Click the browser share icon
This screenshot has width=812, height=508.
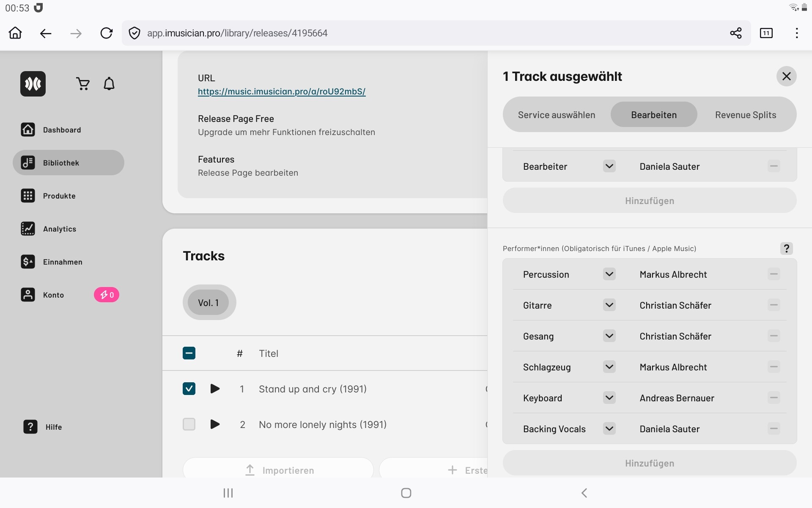coord(735,33)
